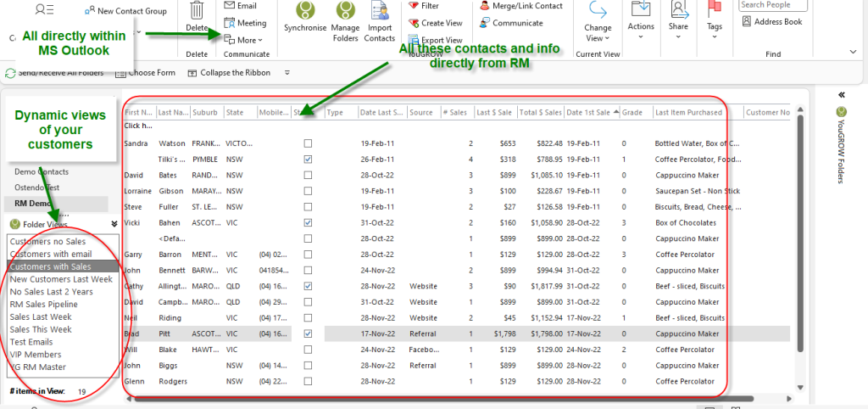The height and width of the screenshot is (409, 868).
Task: Toggle the checkbox in Vicki Bahen's row
Action: click(x=308, y=222)
